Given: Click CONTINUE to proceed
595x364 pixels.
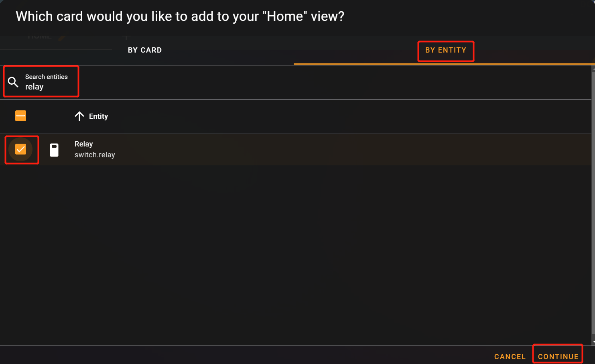Looking at the screenshot, I should pyautogui.click(x=558, y=356).
